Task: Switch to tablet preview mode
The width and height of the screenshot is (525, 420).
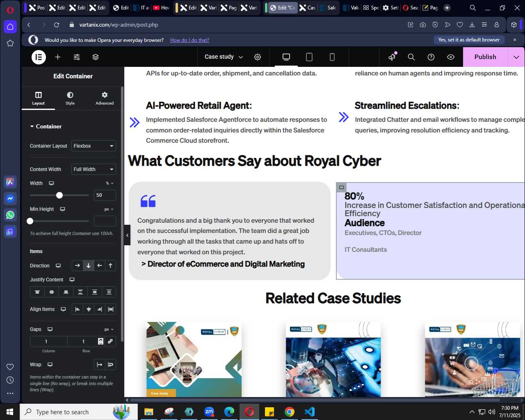Action: (309, 57)
